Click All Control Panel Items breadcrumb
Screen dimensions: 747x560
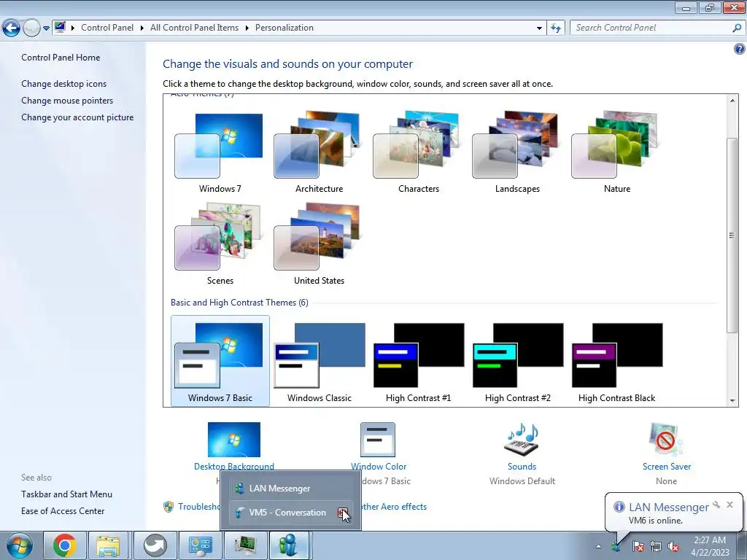tap(194, 28)
